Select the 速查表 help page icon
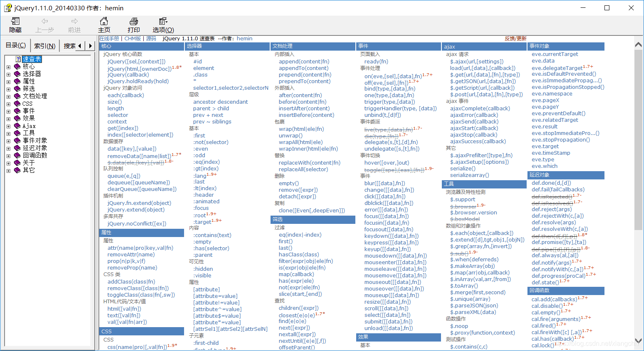The height and width of the screenshot is (351, 644). (18, 59)
